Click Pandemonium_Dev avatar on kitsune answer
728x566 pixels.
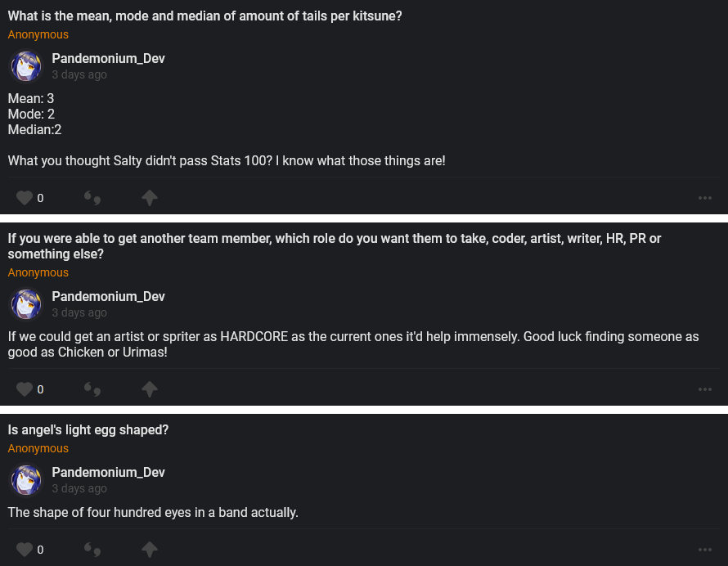(26, 66)
